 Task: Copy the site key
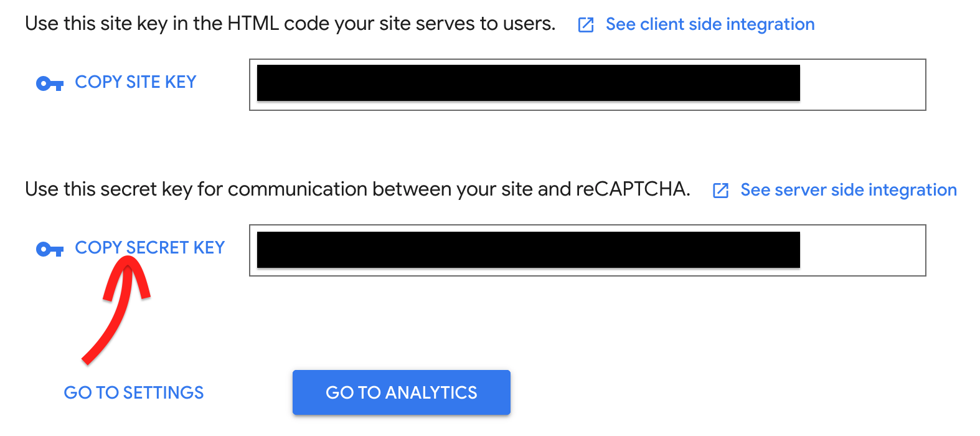(x=135, y=82)
